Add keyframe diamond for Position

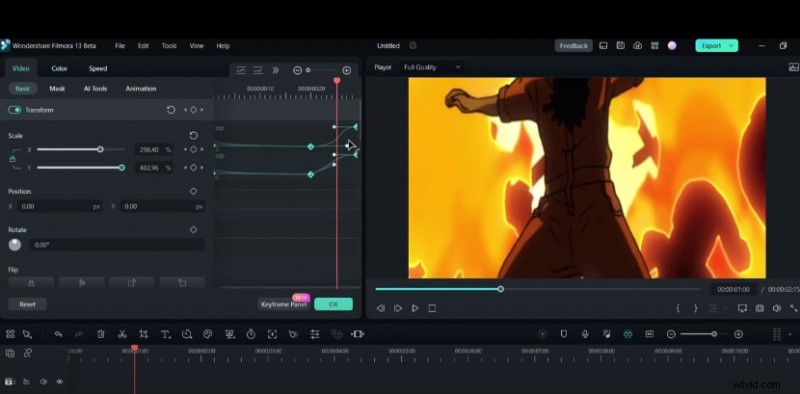tap(193, 191)
